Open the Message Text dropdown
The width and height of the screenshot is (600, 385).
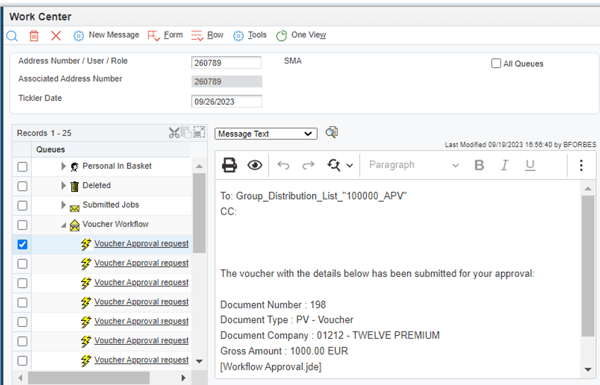(266, 134)
